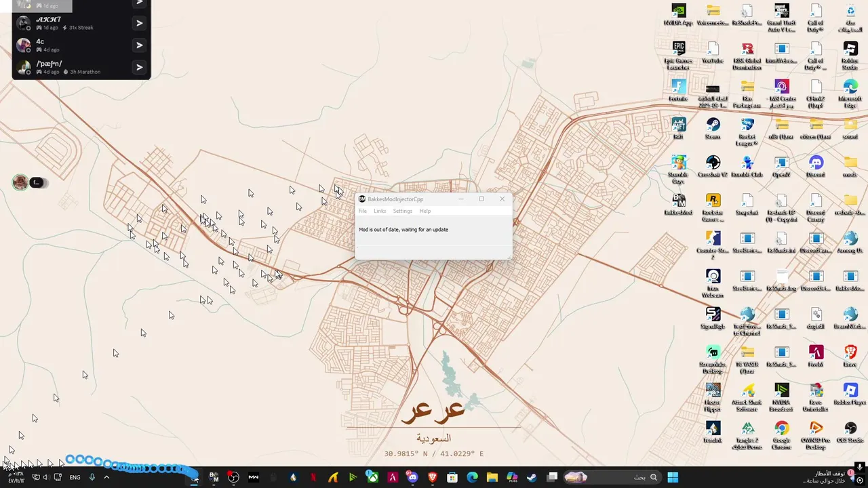Click the NVIDIA App desktop shortcut
Viewport: 868px width, 488px height.
[x=678, y=16]
